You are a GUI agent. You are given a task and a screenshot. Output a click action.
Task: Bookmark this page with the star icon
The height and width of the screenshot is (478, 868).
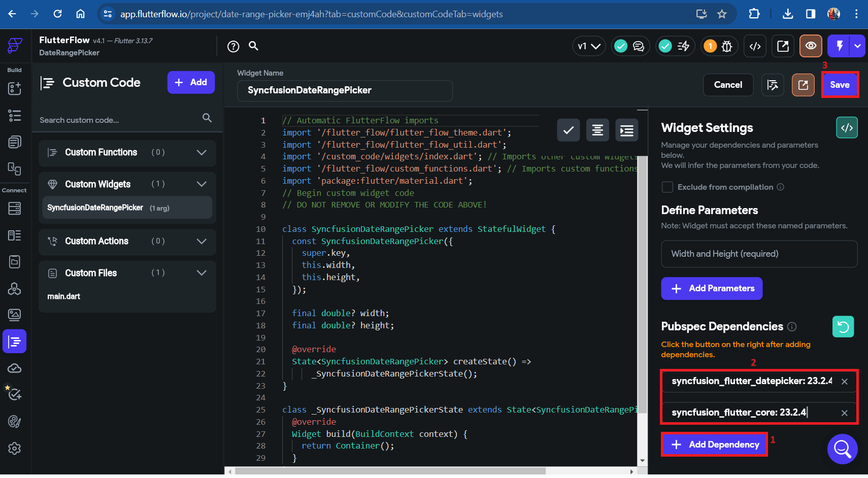(x=722, y=14)
